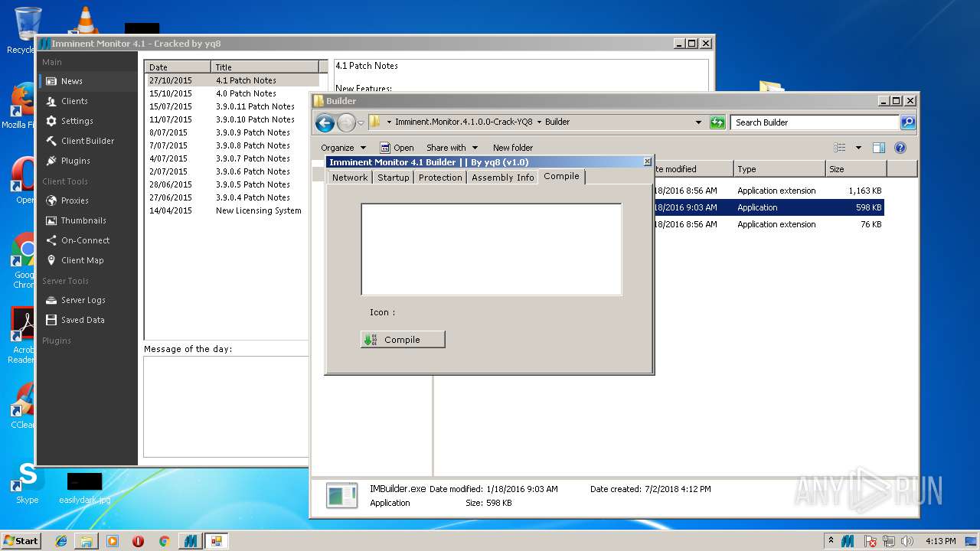980x551 pixels.
Task: Refresh the Builder folder view
Action: [717, 122]
